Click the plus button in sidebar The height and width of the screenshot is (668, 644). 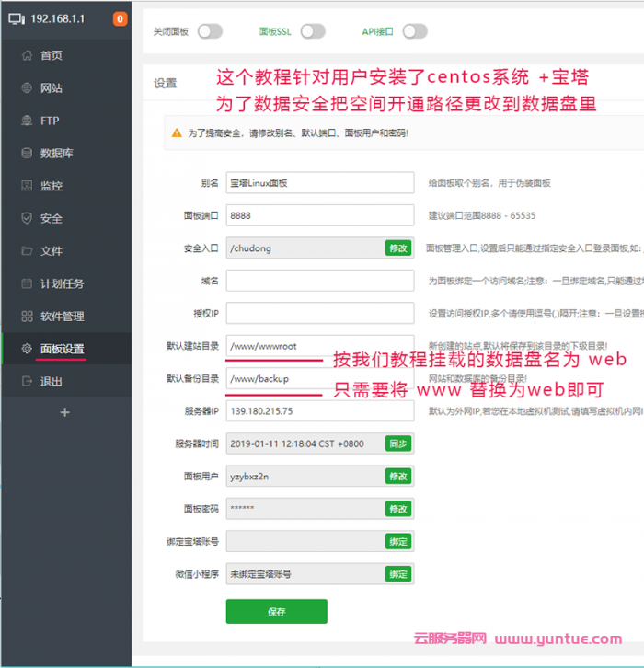64,412
